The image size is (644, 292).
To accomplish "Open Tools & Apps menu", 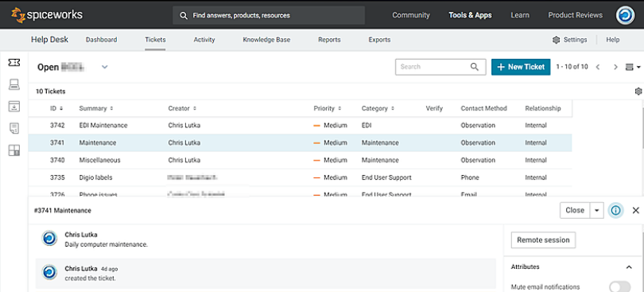I will (470, 15).
